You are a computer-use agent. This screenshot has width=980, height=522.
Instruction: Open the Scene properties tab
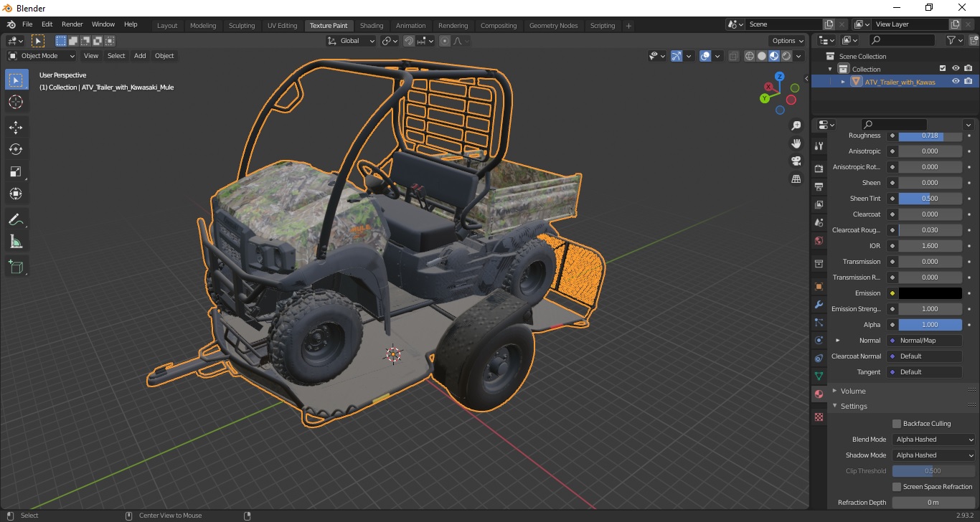[x=819, y=222]
